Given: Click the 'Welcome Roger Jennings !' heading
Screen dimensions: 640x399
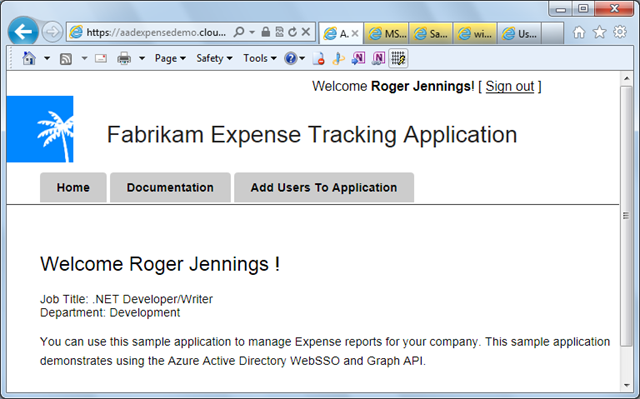Looking at the screenshot, I should pos(160,264).
